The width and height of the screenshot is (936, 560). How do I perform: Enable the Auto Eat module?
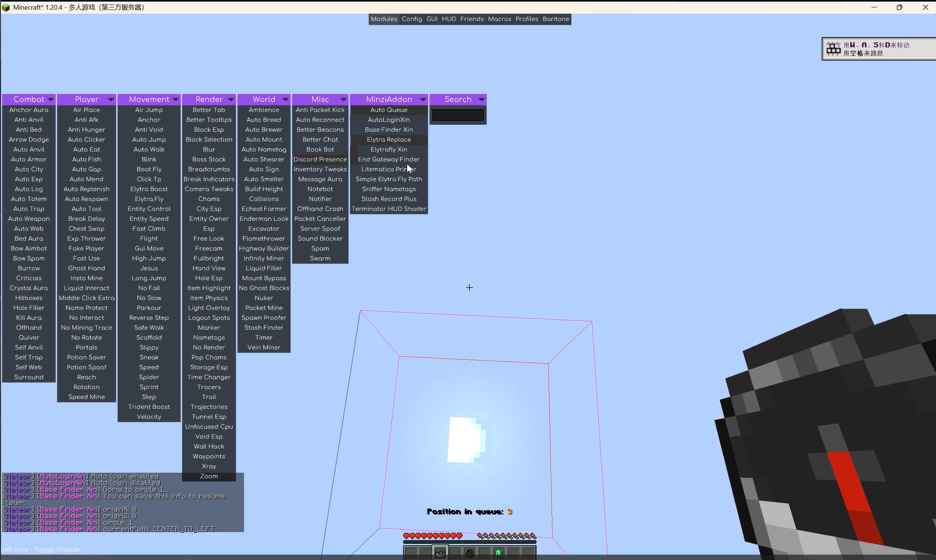tap(86, 150)
